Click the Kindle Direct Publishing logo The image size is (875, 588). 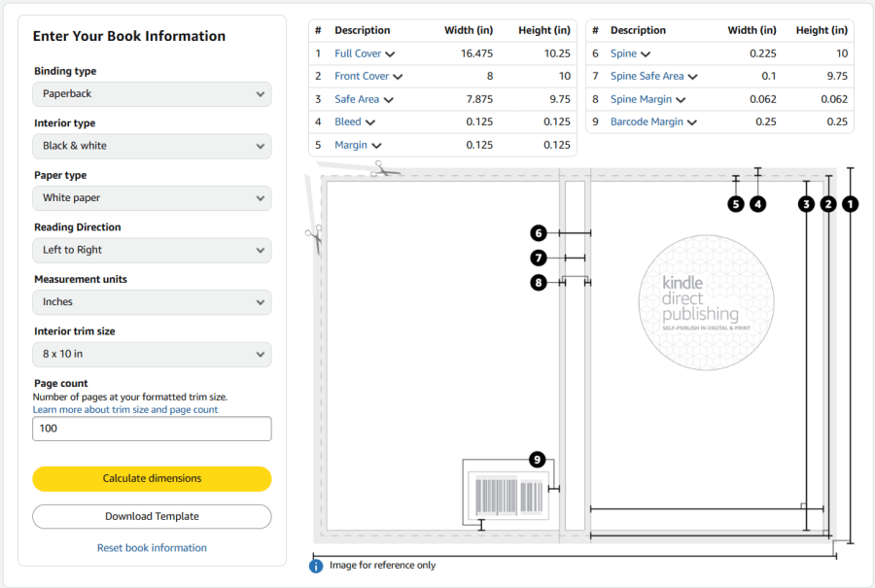pos(706,302)
